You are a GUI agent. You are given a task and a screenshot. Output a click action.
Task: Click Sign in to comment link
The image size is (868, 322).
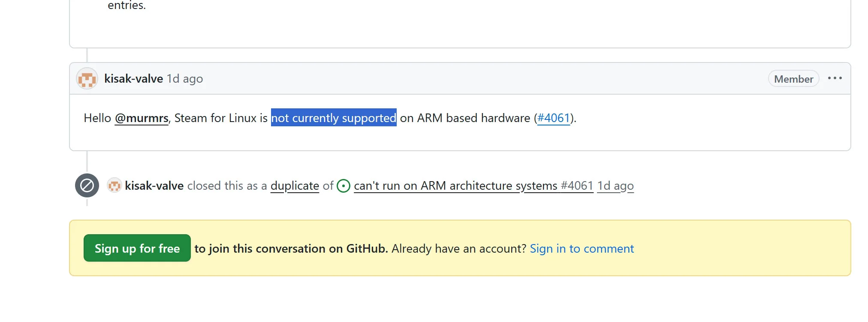pos(582,248)
